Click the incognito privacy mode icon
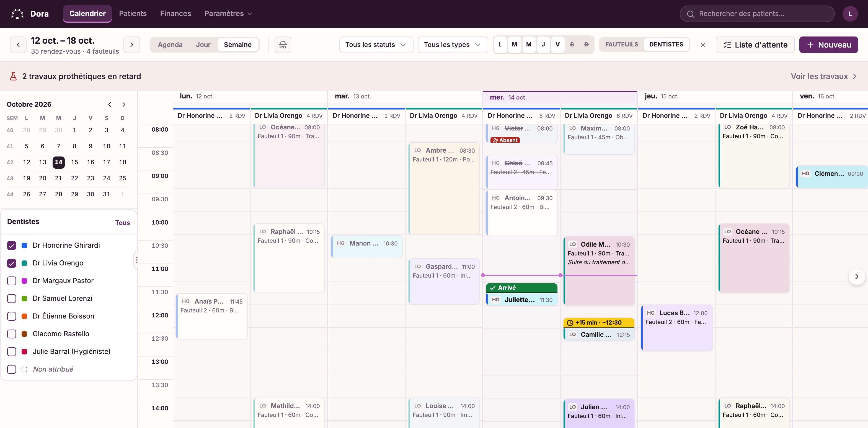 (283, 45)
